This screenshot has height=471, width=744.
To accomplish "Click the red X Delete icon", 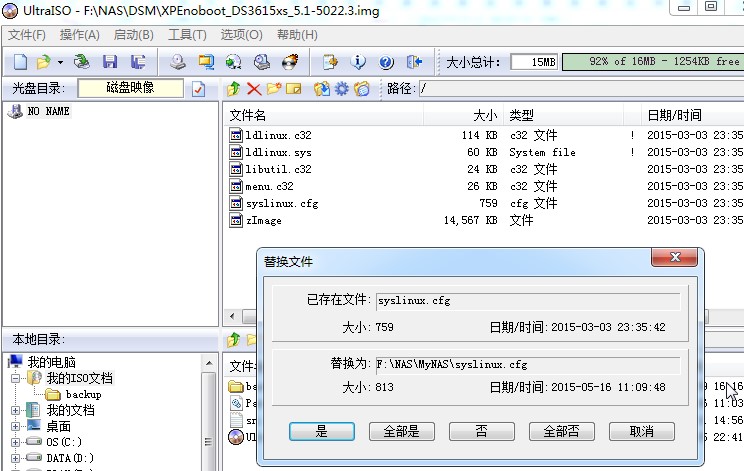I will pos(254,89).
